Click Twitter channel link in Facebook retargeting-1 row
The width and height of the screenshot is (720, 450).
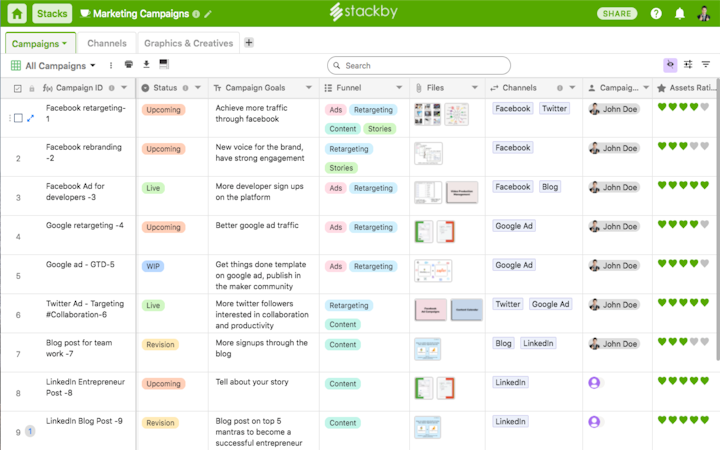pyautogui.click(x=554, y=109)
